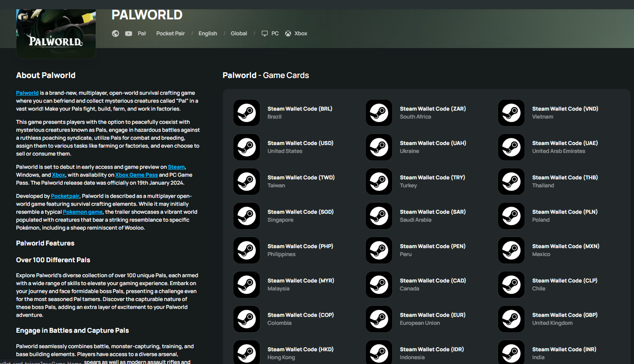This screenshot has width=634, height=364.
Task: Open Steam Wallet Code (IDR) title
Action: (432, 349)
